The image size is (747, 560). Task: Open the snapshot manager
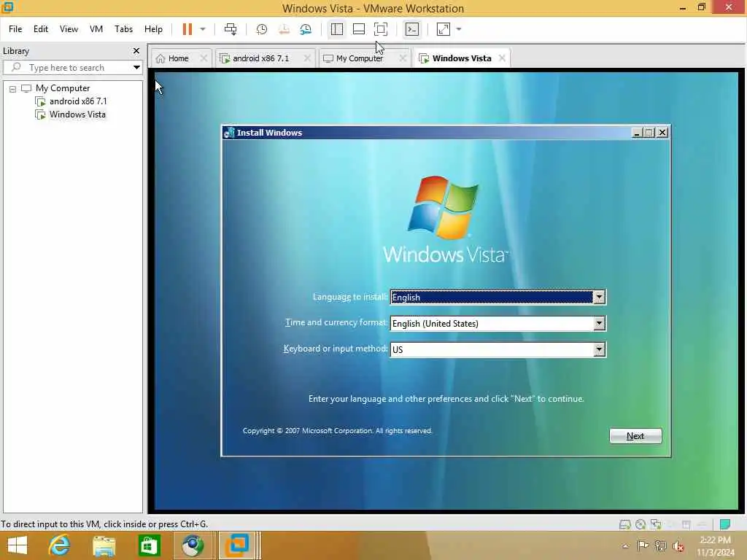tap(306, 29)
